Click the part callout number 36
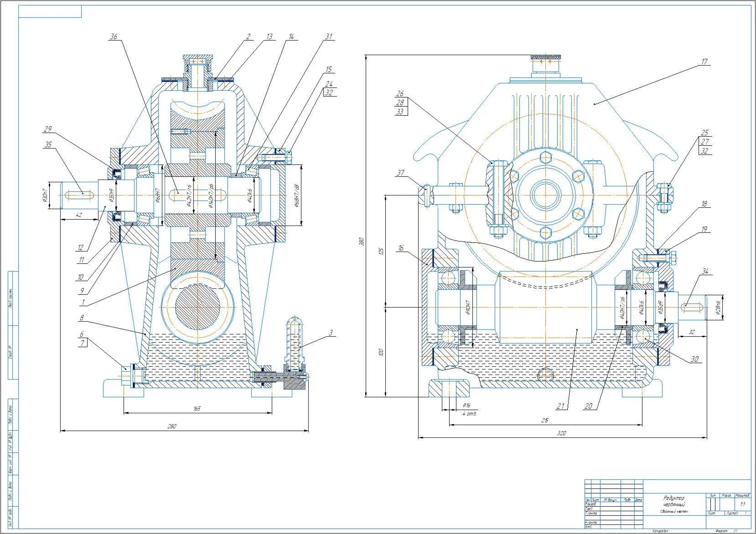 pos(114,37)
